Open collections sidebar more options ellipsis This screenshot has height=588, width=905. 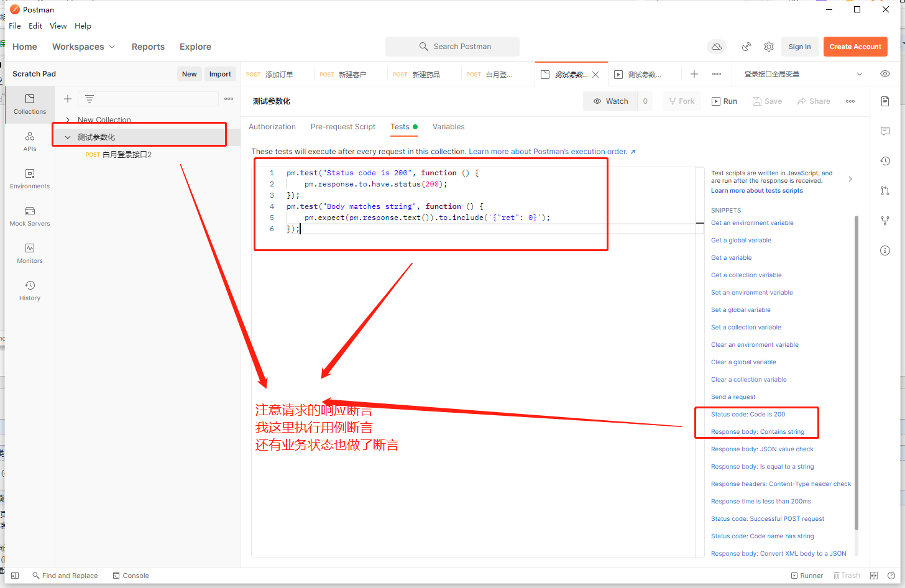click(229, 99)
